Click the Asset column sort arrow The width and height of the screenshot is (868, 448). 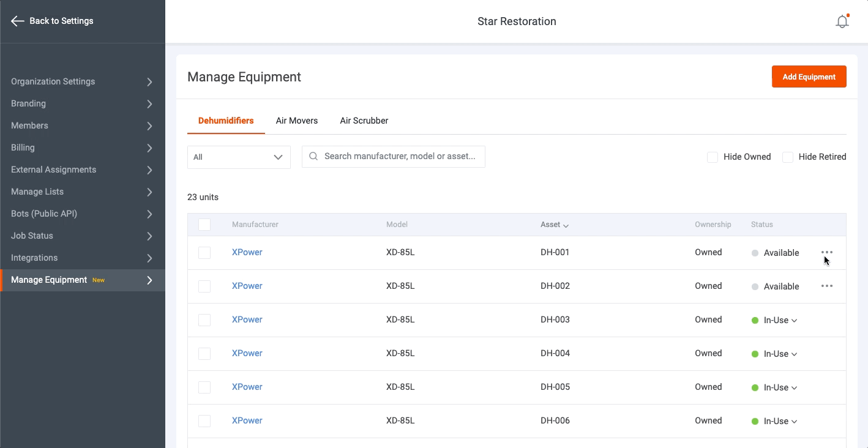click(567, 225)
